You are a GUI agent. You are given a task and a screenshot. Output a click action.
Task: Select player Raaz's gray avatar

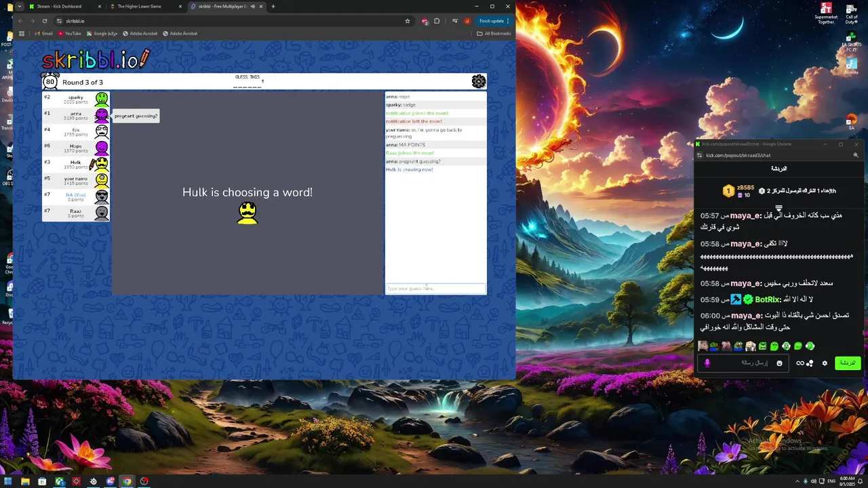tap(101, 212)
